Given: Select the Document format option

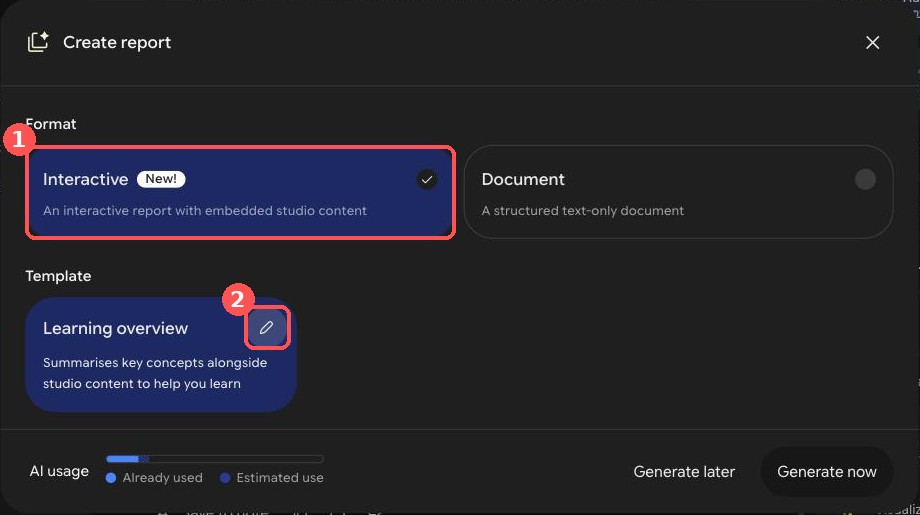Looking at the screenshot, I should (678, 192).
